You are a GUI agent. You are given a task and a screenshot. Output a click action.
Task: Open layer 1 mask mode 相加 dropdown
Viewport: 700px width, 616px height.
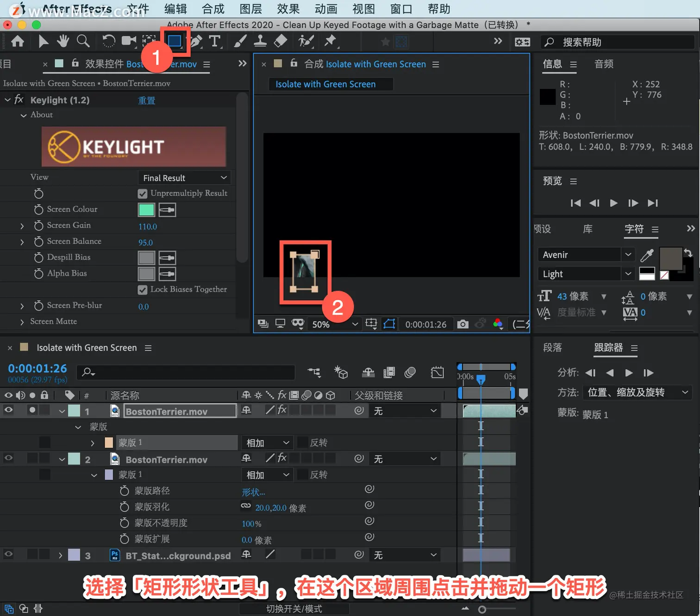[x=267, y=443]
